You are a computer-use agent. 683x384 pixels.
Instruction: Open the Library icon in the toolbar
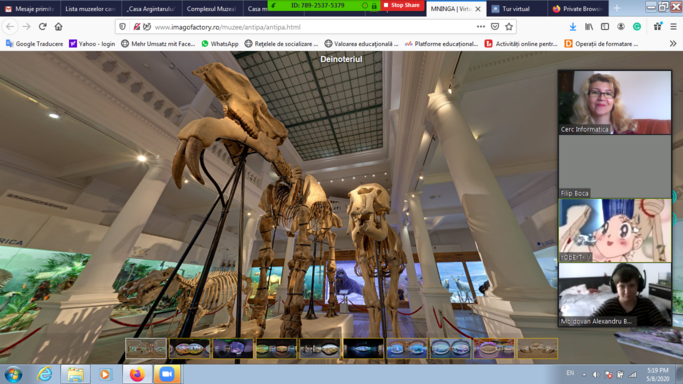tap(589, 27)
